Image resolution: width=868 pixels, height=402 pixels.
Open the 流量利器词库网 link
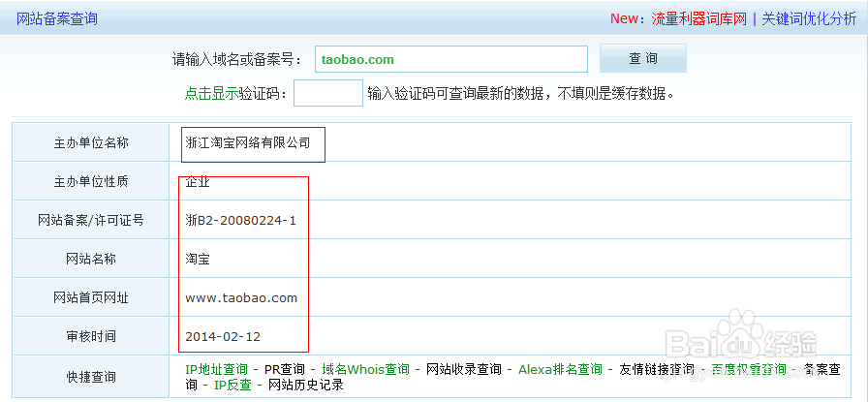pyautogui.click(x=699, y=18)
